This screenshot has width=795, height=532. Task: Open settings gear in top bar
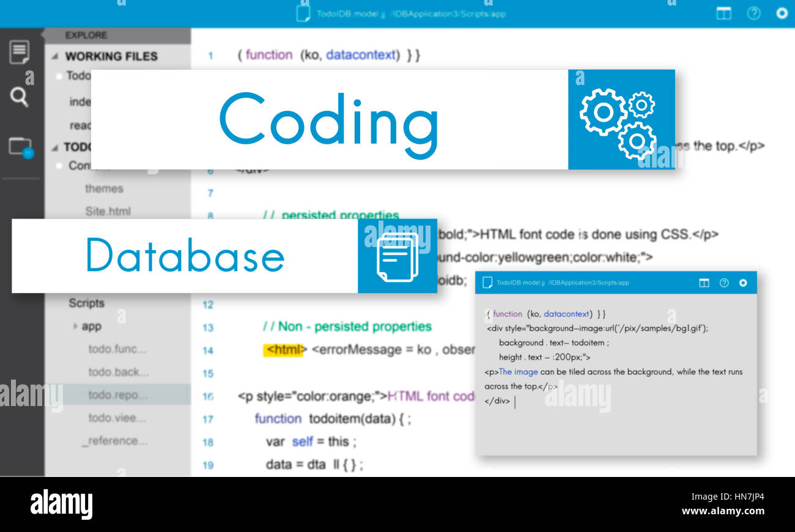coord(782,13)
